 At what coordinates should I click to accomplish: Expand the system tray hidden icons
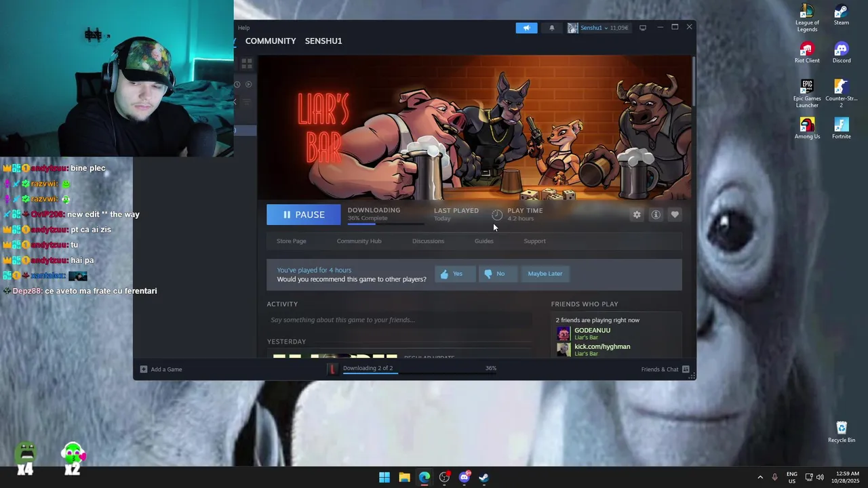coord(760,477)
